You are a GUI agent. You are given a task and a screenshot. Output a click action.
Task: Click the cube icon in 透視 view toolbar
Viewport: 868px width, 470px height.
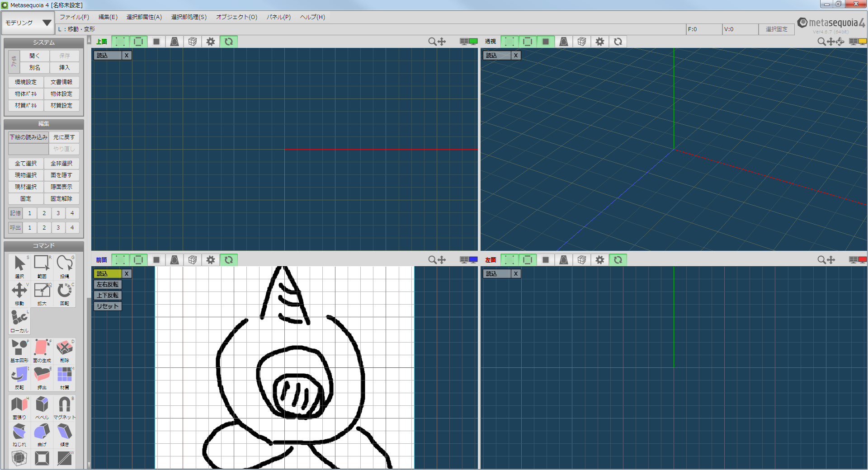coord(582,42)
